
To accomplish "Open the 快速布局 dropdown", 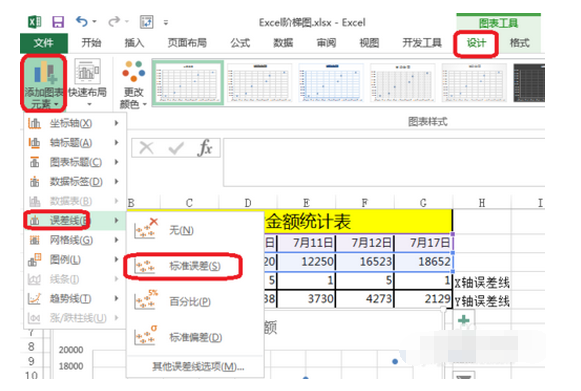I will click(87, 83).
